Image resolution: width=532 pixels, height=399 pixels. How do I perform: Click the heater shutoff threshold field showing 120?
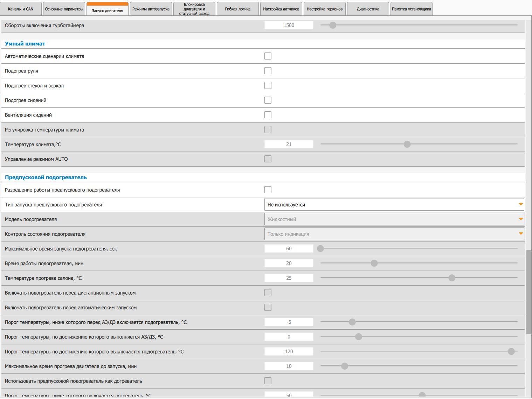(x=289, y=351)
